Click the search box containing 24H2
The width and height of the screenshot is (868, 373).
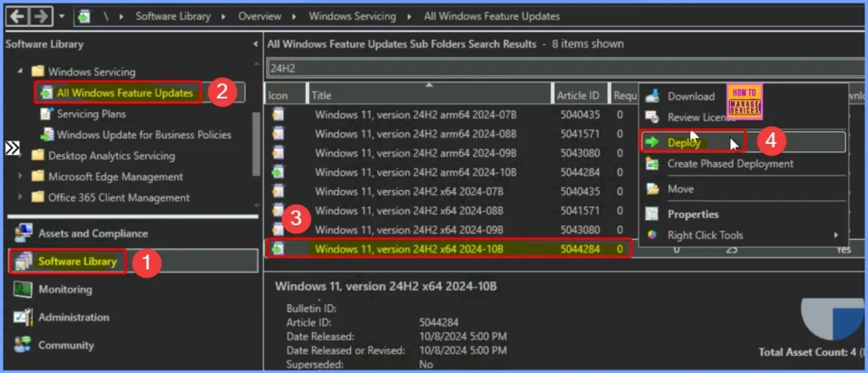coord(565,68)
